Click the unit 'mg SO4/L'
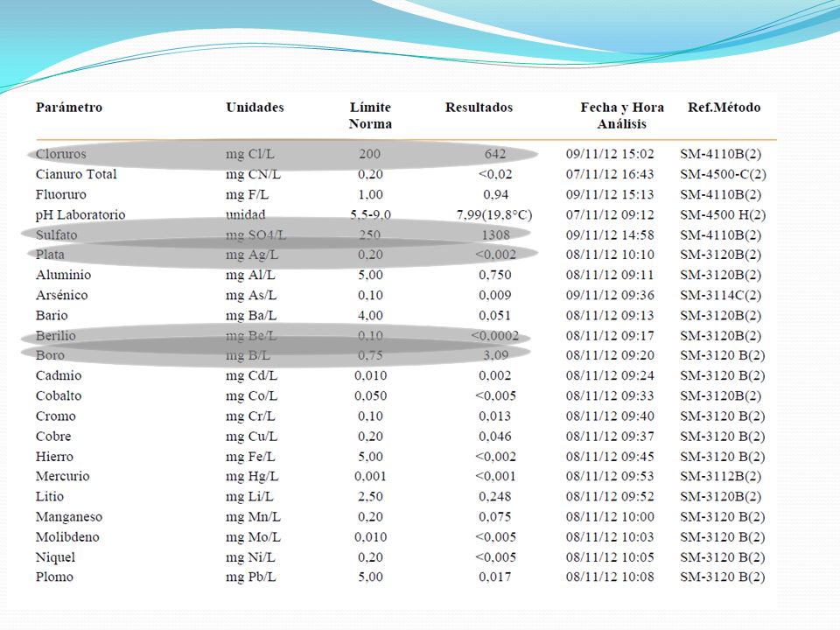This screenshot has height=630, width=840. [255, 234]
